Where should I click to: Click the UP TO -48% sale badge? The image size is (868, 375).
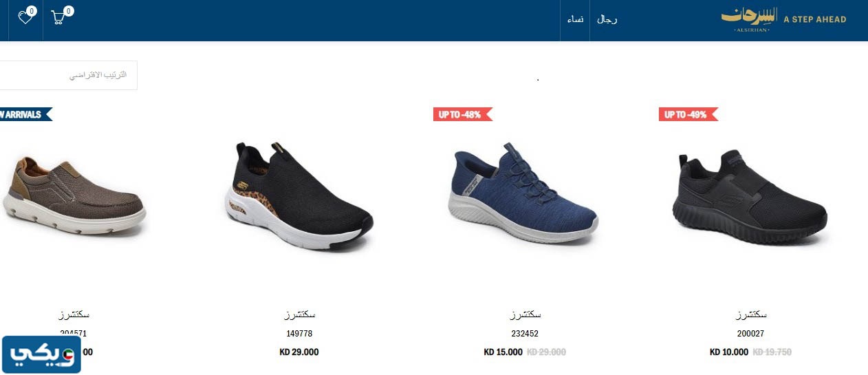point(463,114)
